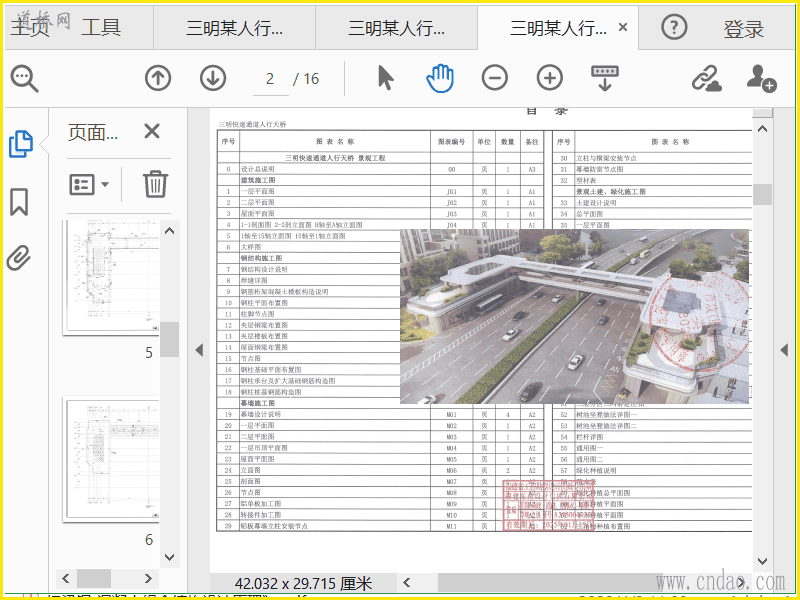Zoom in with the plus icon
800x600 pixels.
[549, 78]
